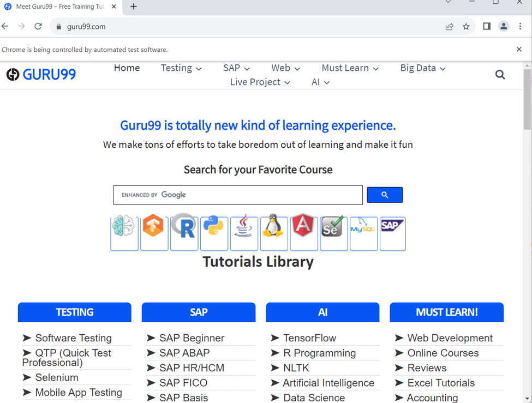Click the blue Google search button

(x=385, y=195)
